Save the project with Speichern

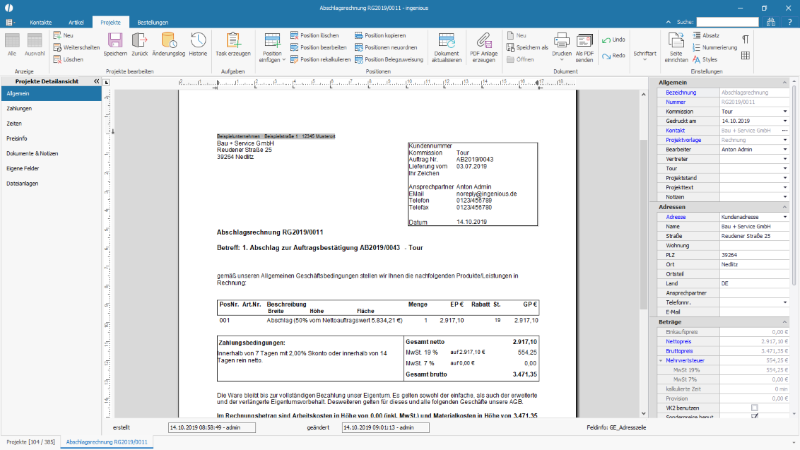(115, 44)
